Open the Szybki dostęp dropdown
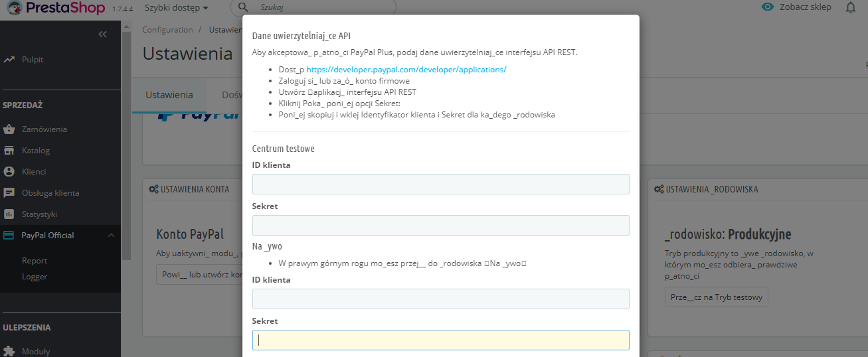The height and width of the screenshot is (357, 868). coord(176,8)
